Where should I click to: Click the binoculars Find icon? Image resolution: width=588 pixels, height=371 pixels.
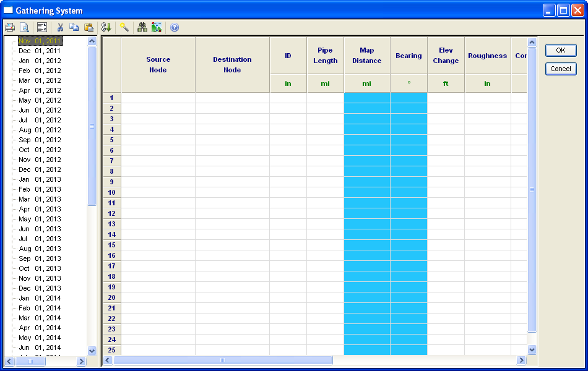142,27
